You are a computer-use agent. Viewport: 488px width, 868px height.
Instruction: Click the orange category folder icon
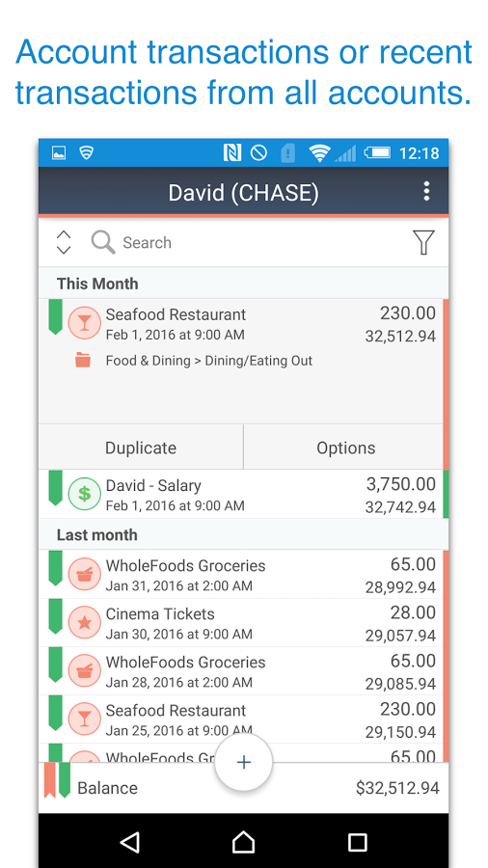click(83, 361)
